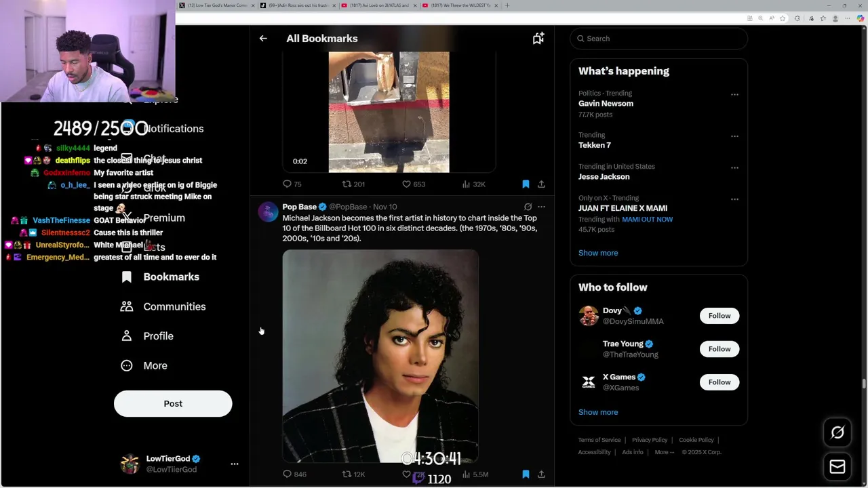This screenshot has width=868, height=488.
Task: Click the page vertical scrollbar thumb
Action: 864,384
